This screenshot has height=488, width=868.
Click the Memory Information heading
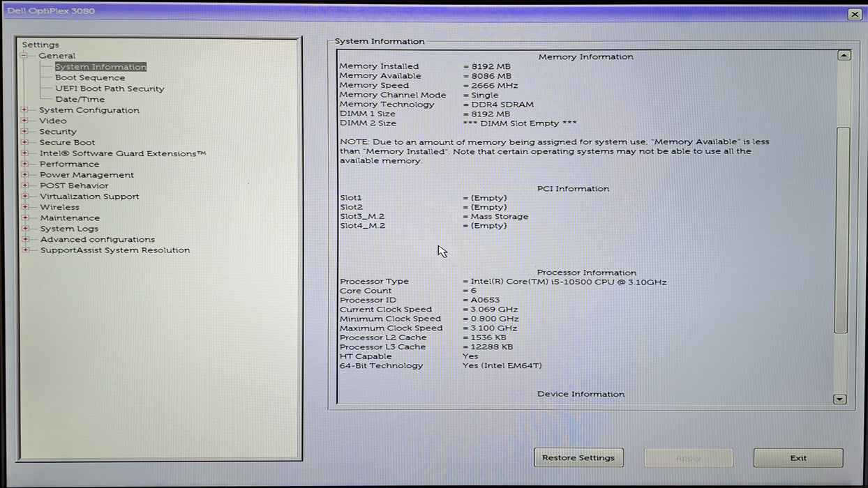[586, 56]
